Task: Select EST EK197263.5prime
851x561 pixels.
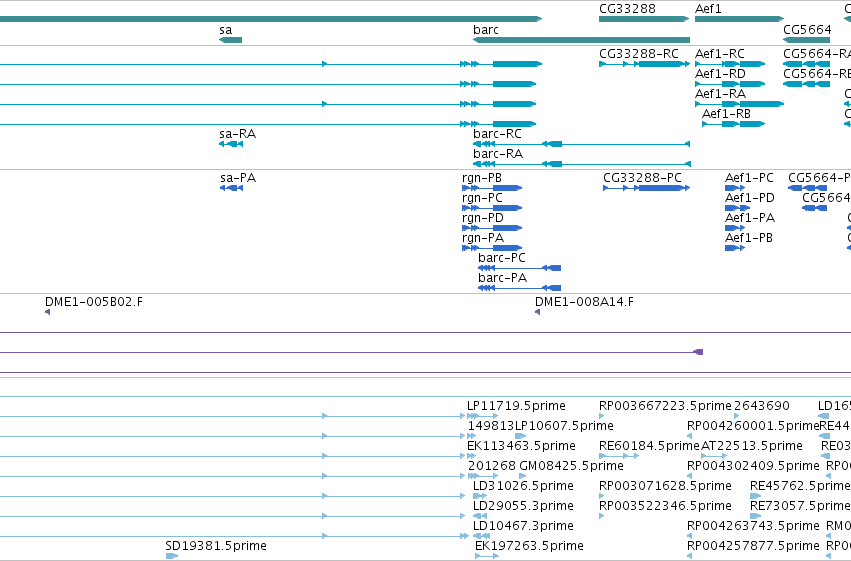Action: coord(487,556)
